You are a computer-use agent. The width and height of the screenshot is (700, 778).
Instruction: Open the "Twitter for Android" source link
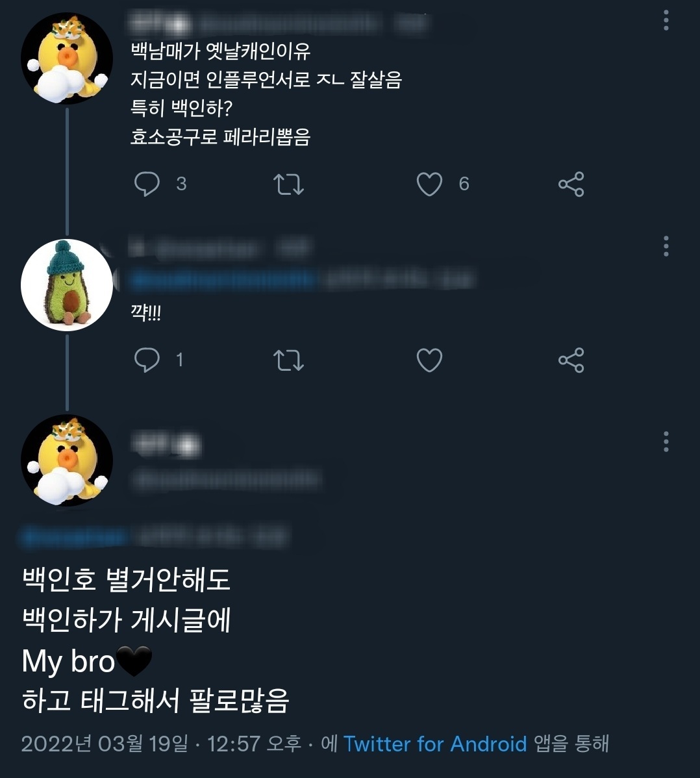tap(434, 744)
